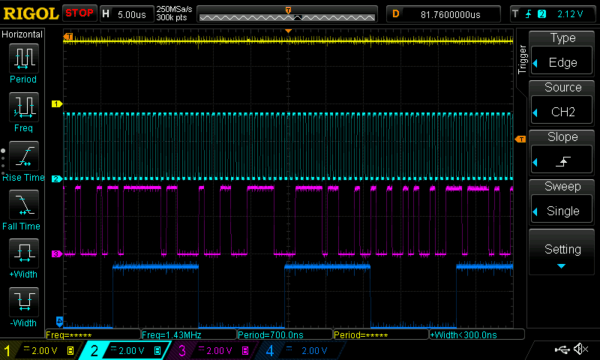Click the vertical Trigger menu tab label
Screen dimensions: 600x360
pyautogui.click(x=522, y=60)
